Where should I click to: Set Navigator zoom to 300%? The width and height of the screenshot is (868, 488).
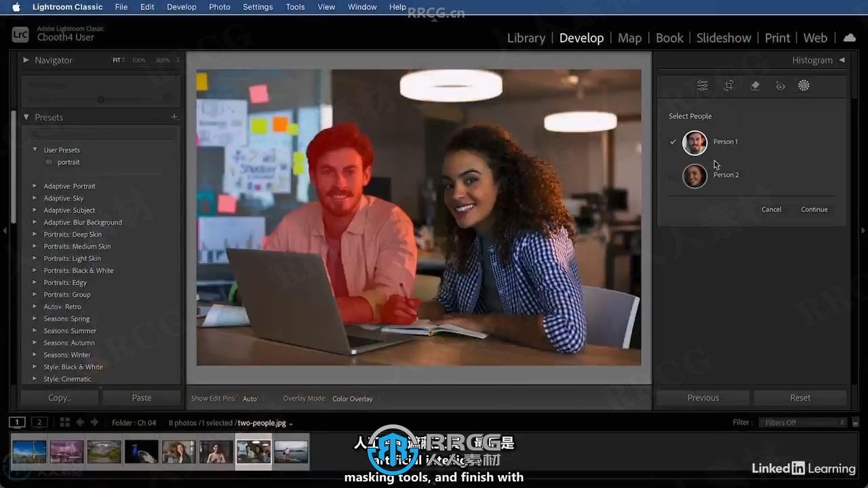(163, 60)
